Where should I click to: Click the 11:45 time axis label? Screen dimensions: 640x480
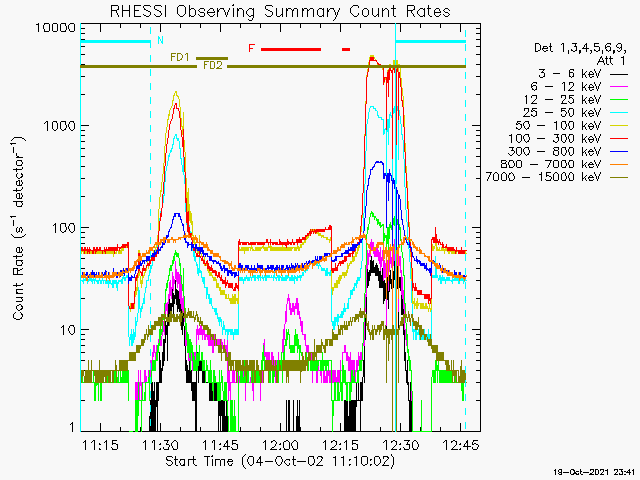click(220, 445)
